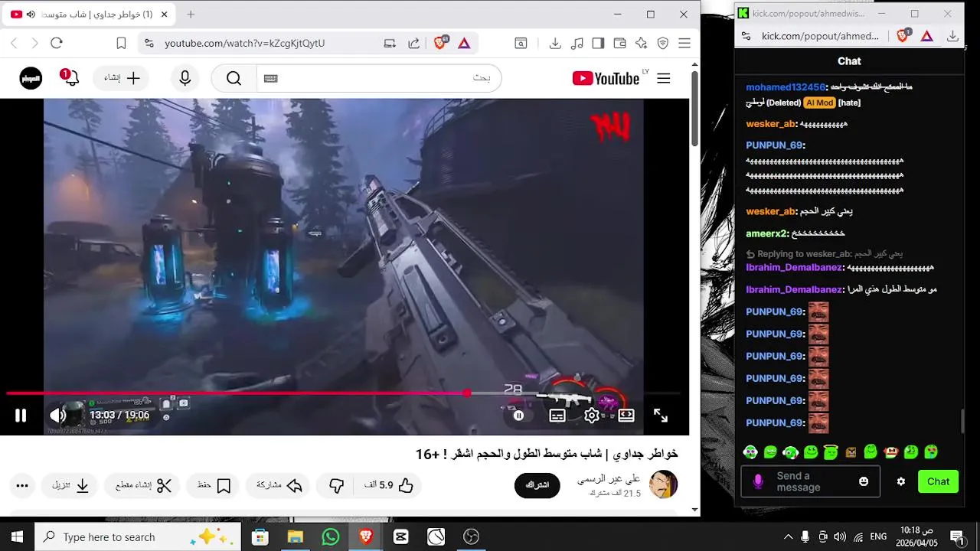980x551 pixels.
Task: Mute the YouTube tab via speaker icon
Action: click(x=31, y=15)
